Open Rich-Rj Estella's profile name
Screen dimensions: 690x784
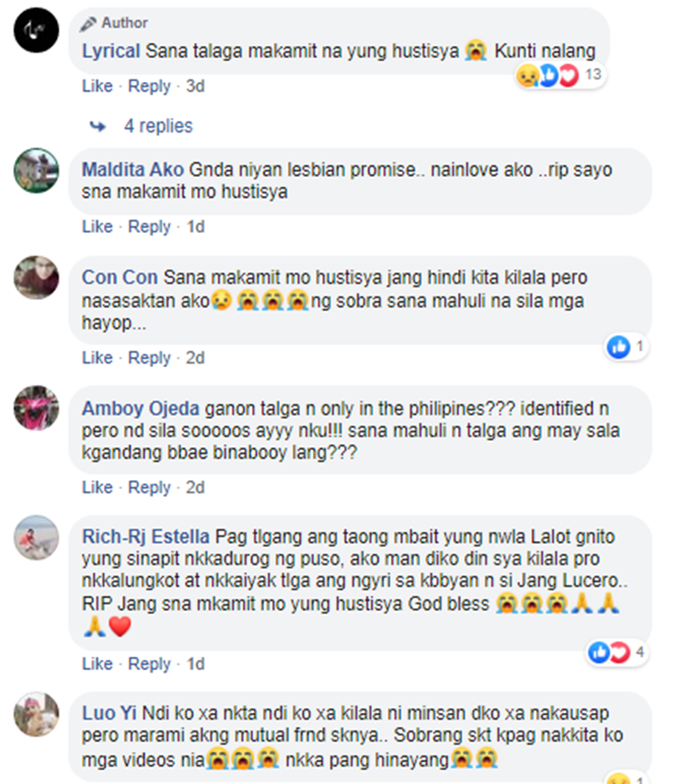point(145,537)
